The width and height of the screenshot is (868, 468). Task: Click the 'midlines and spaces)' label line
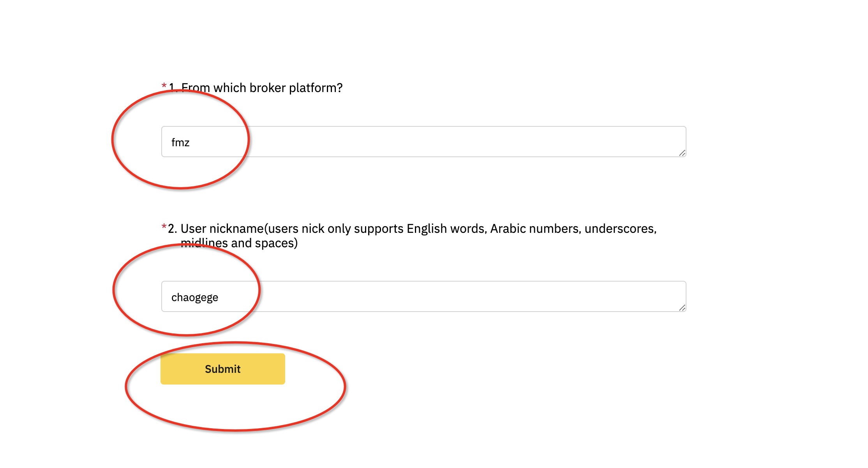239,243
